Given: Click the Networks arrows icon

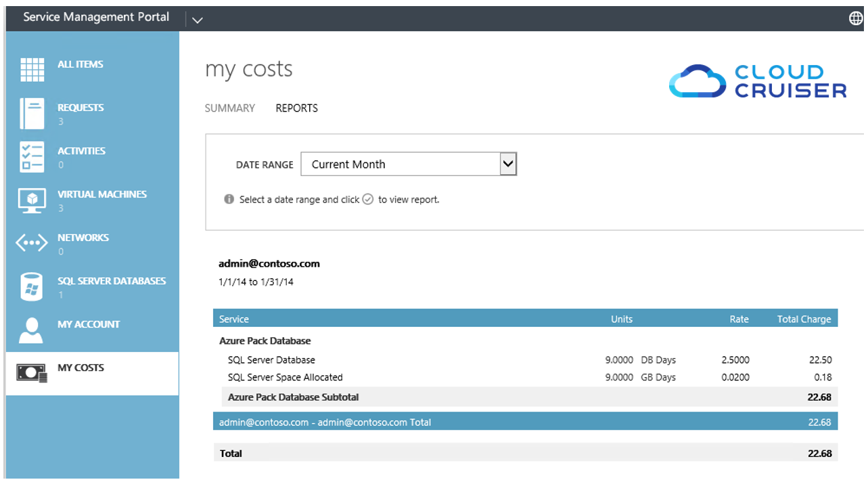Looking at the screenshot, I should (32, 243).
